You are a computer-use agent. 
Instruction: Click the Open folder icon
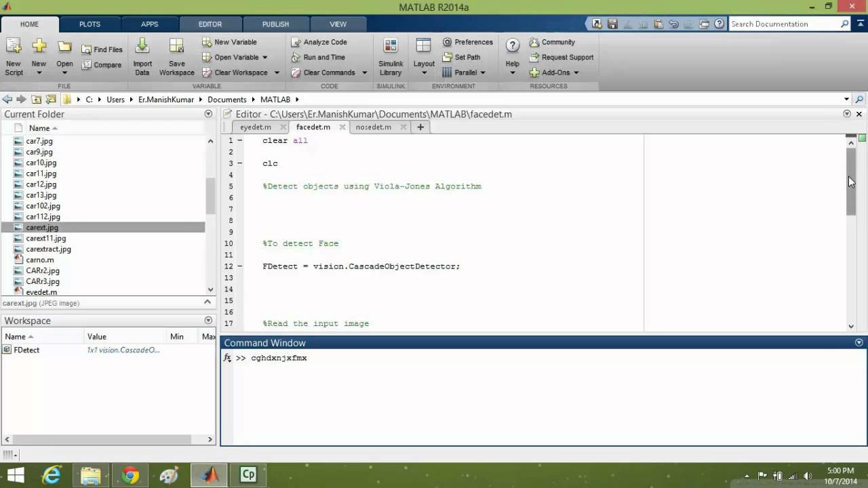point(64,47)
